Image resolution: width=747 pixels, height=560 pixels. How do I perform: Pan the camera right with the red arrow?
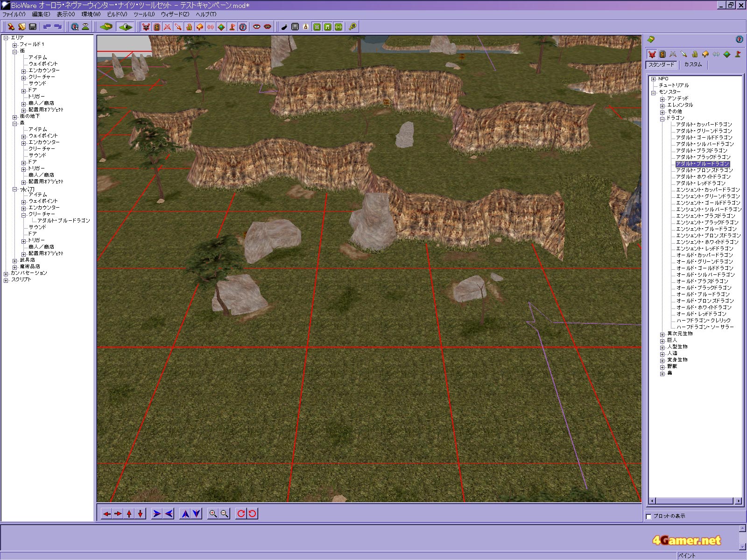click(118, 514)
